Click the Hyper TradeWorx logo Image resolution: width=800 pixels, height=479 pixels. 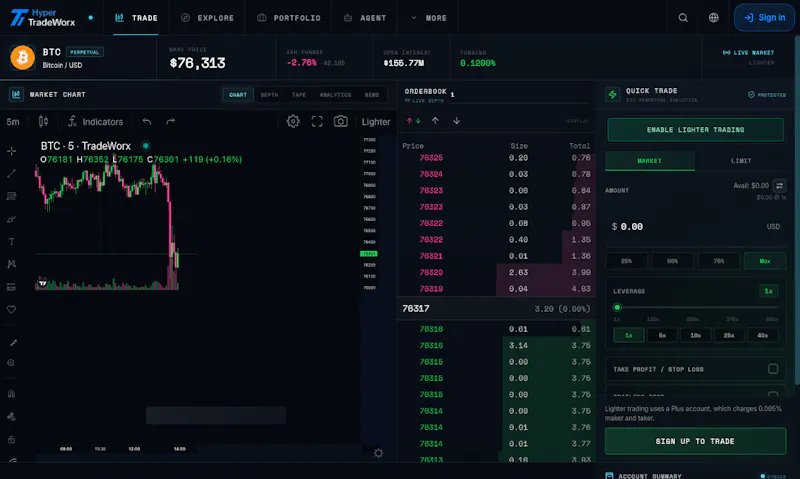pos(43,18)
